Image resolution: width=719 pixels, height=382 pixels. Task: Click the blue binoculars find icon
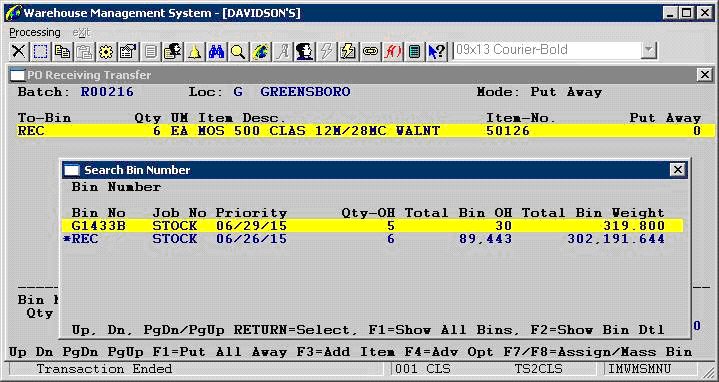pos(216,51)
